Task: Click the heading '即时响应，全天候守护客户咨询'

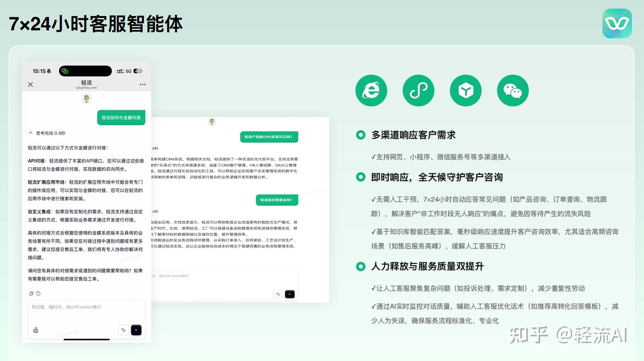Action: pos(437,177)
